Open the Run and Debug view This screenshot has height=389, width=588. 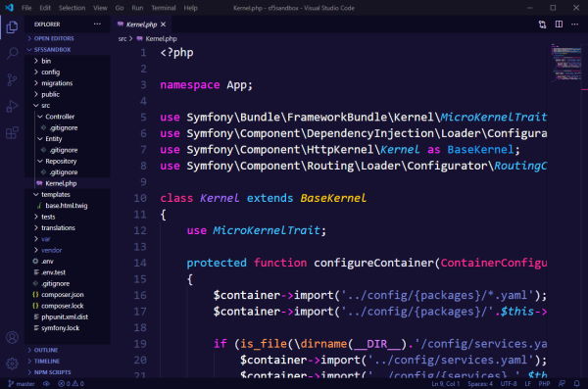tap(12, 107)
